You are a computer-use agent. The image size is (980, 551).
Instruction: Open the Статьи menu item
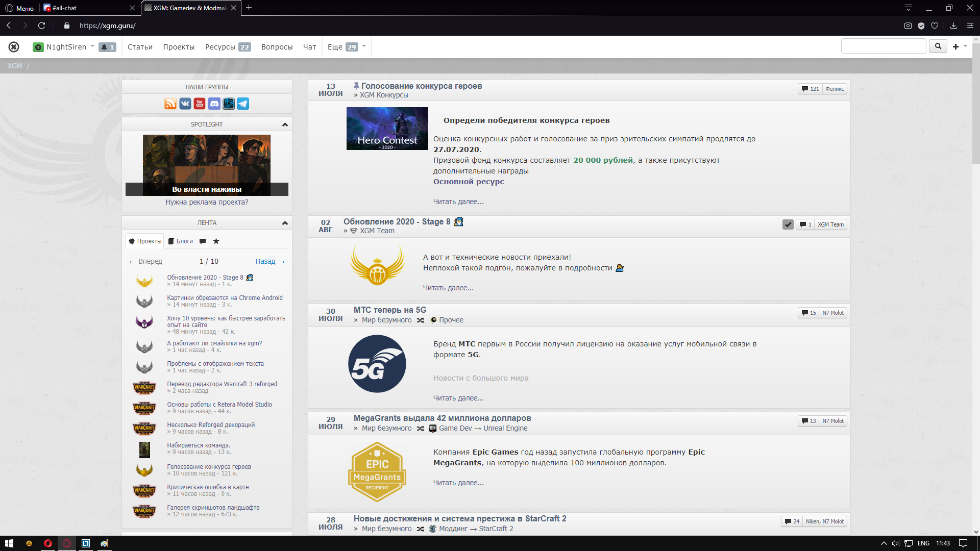(x=140, y=47)
